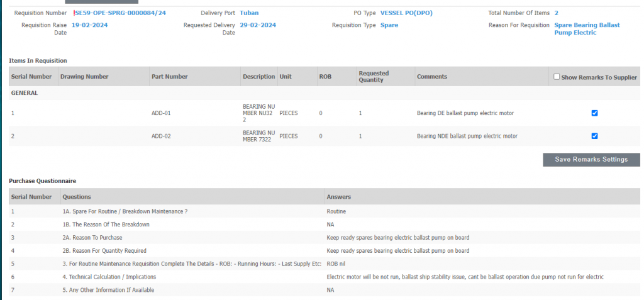Viewport: 644px width, 300px height.
Task: Uncheck remarks checkbox for Bearing NDE row
Action: pos(594,136)
